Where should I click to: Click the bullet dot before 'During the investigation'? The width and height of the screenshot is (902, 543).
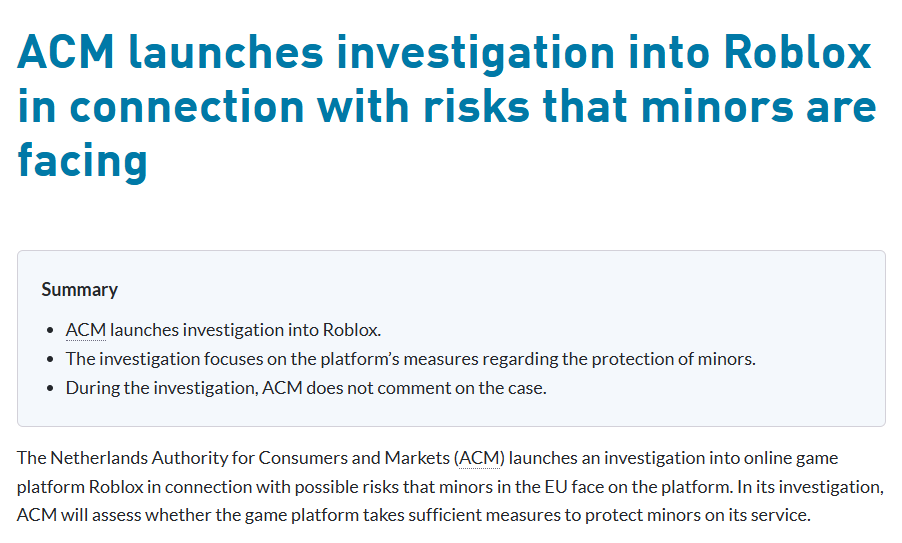click(51, 388)
